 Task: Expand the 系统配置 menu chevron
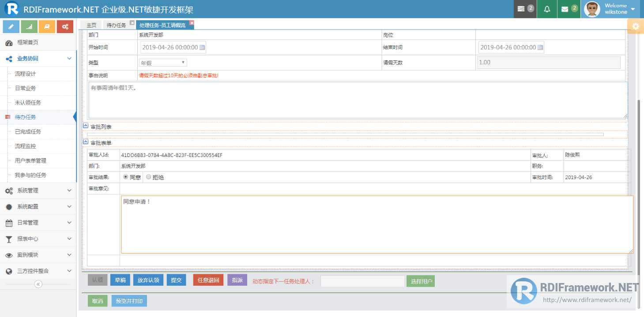pyautogui.click(x=69, y=206)
